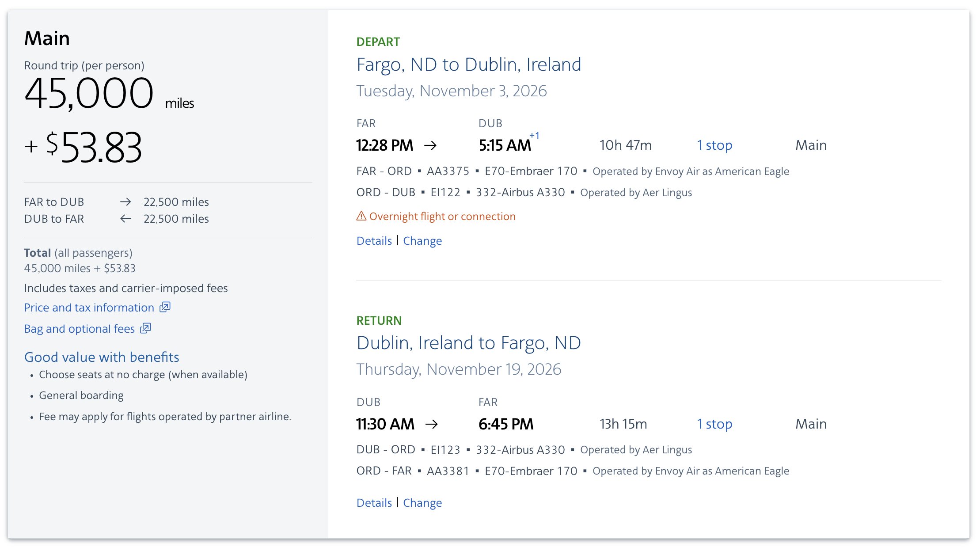The image size is (980, 547).
Task: Expand the Good value with benefits section
Action: pyautogui.click(x=102, y=357)
